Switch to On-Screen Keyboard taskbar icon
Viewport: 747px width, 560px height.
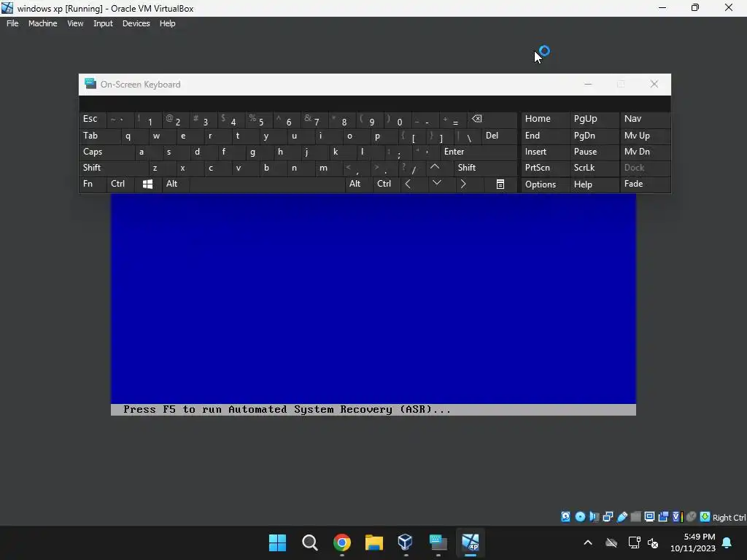(438, 542)
